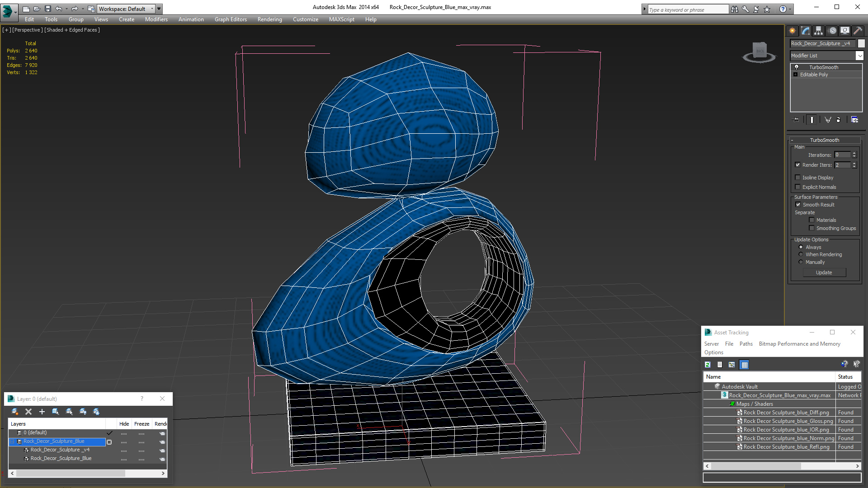Make Rock_Decor_Sculpture_Blue the current layer checkbox

pos(109,442)
